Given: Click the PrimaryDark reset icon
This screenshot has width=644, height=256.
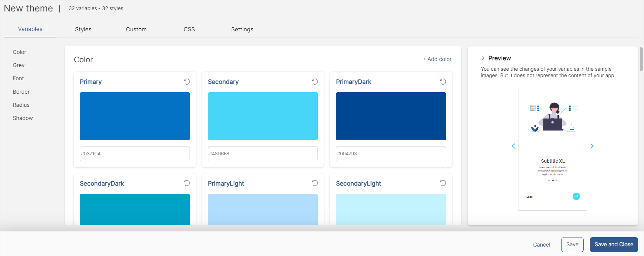Looking at the screenshot, I should pos(443,82).
